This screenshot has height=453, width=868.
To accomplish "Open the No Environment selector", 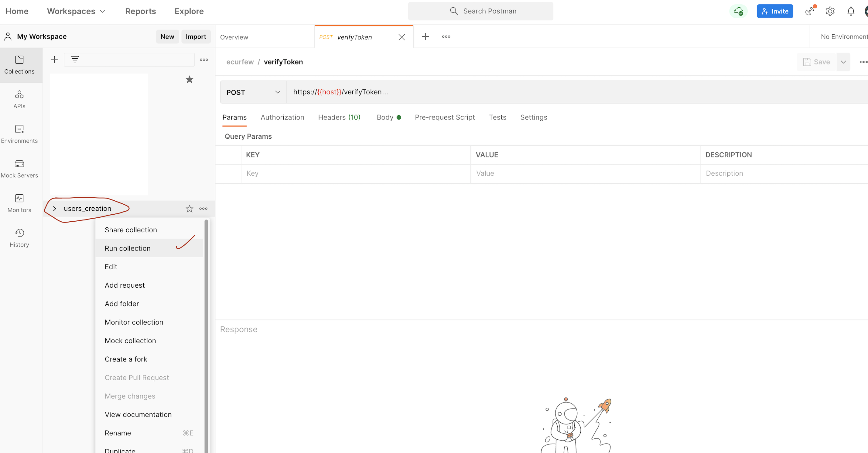I will pyautogui.click(x=844, y=36).
